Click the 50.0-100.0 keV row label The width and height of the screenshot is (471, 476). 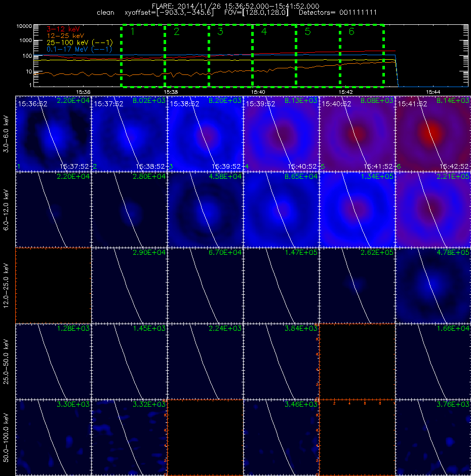click(x=6, y=438)
